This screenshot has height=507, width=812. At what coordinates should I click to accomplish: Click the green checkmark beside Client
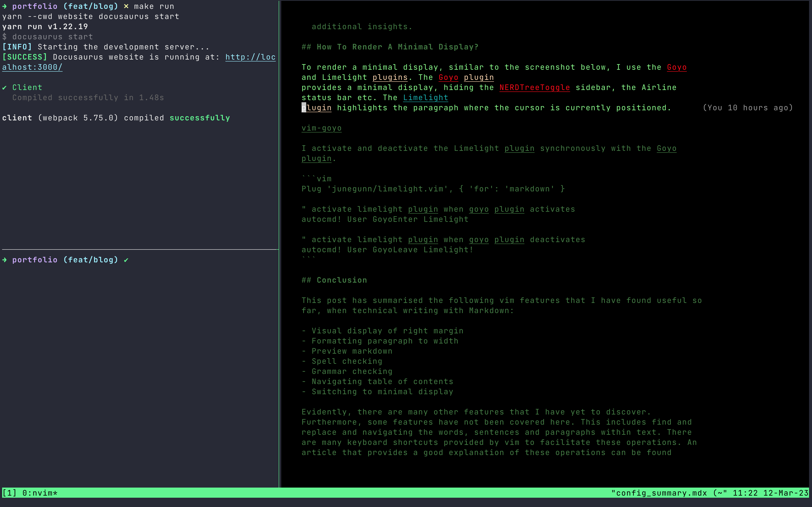click(4, 88)
